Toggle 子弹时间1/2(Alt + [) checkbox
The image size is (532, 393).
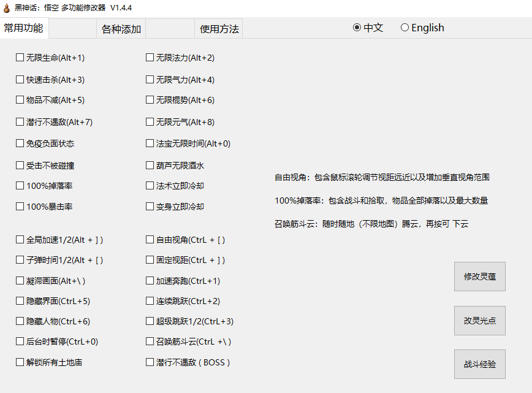20,261
